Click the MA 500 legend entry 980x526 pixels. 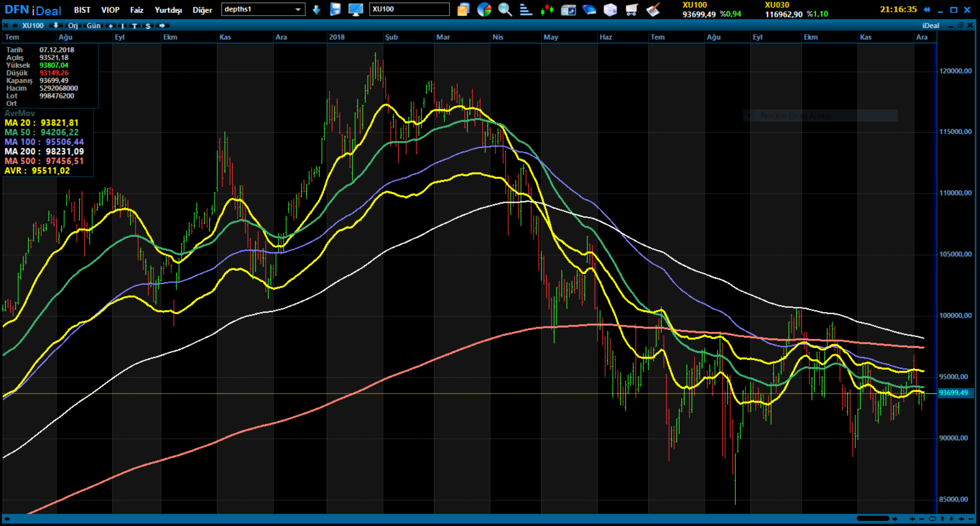[44, 161]
